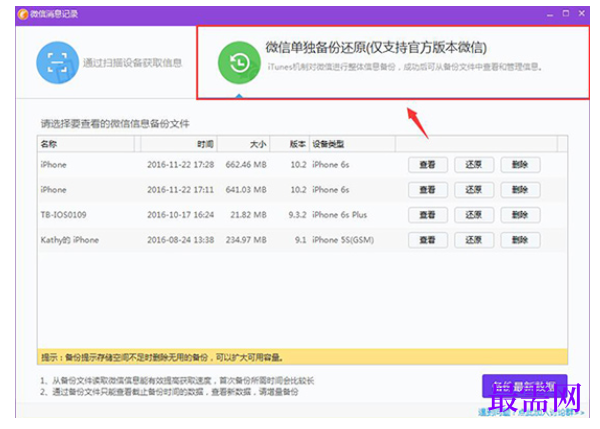This screenshot has height=429, width=600.
Task: View the Kathy的 iPhone backup
Action: pos(427,240)
